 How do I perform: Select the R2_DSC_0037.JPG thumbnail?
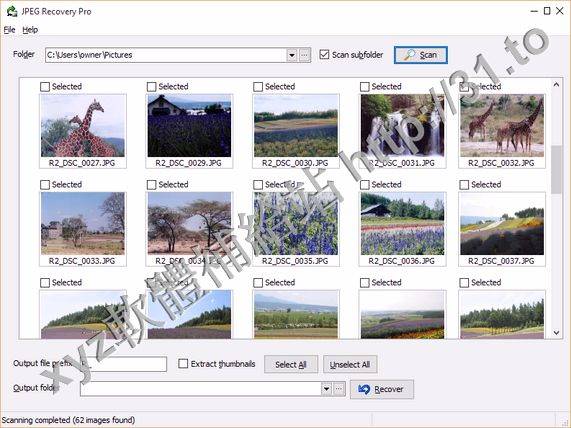tap(502, 224)
